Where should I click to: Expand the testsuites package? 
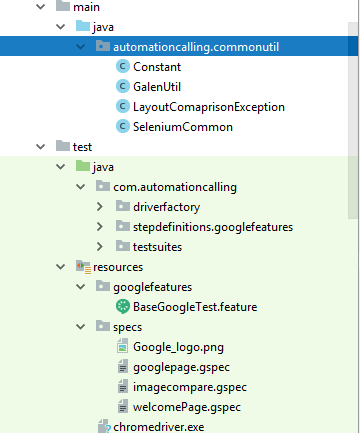point(100,247)
